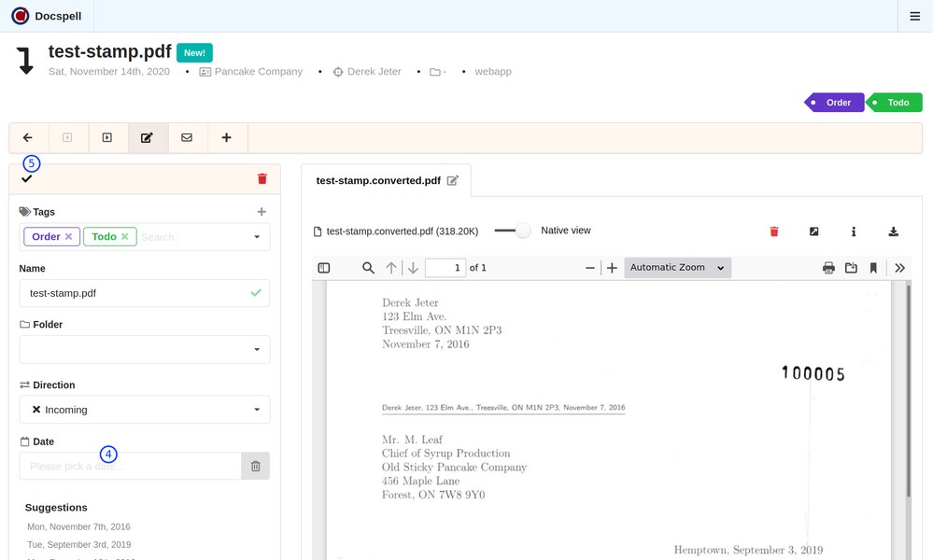Open the send mail envelope icon
Screen dimensions: 933x560
coord(187,137)
